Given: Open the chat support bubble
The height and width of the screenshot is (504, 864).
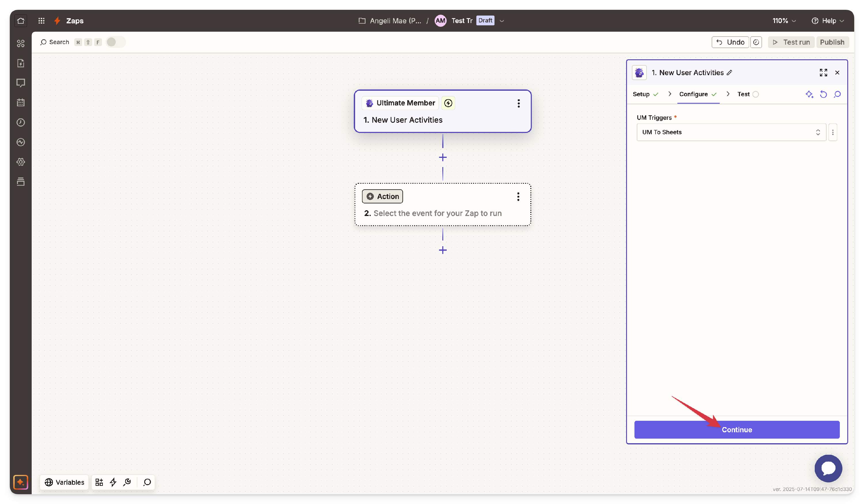Looking at the screenshot, I should click(828, 468).
